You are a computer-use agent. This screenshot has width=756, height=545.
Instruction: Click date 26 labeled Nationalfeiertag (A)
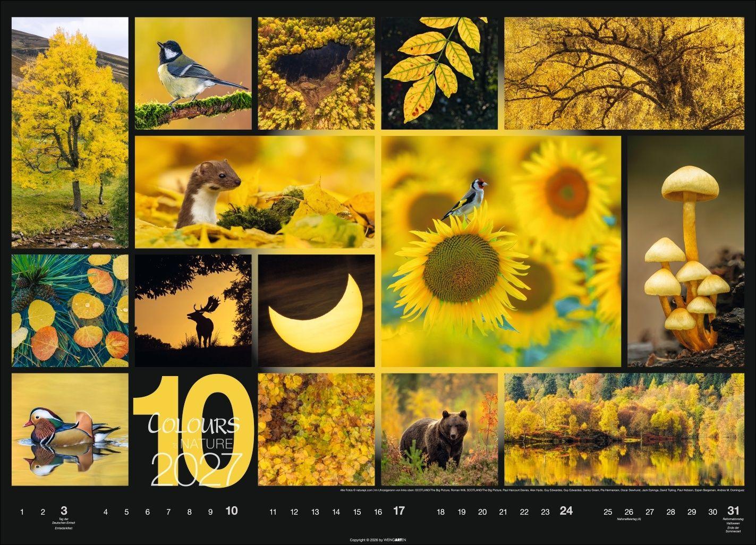[x=628, y=511]
